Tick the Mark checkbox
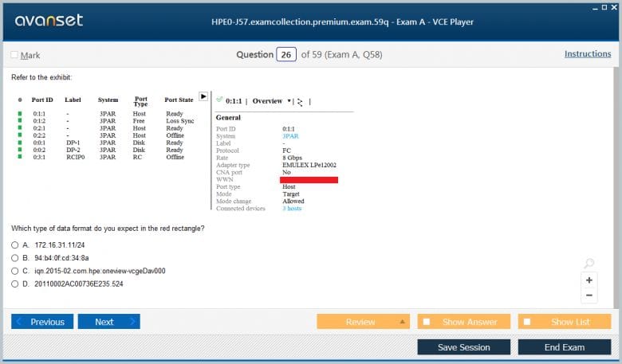 coord(14,55)
